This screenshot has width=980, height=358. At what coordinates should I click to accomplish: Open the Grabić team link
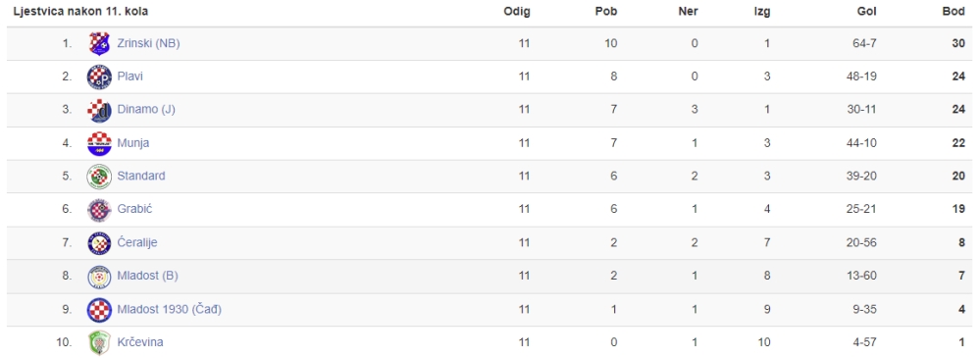(x=135, y=209)
